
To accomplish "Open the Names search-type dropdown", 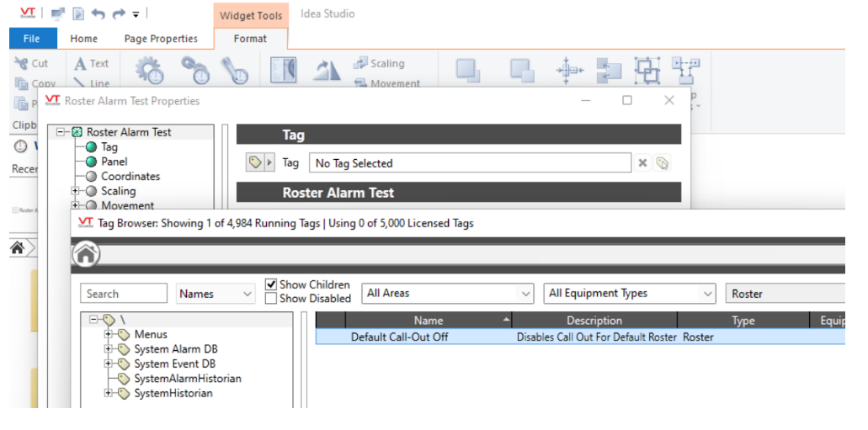I will tap(216, 294).
